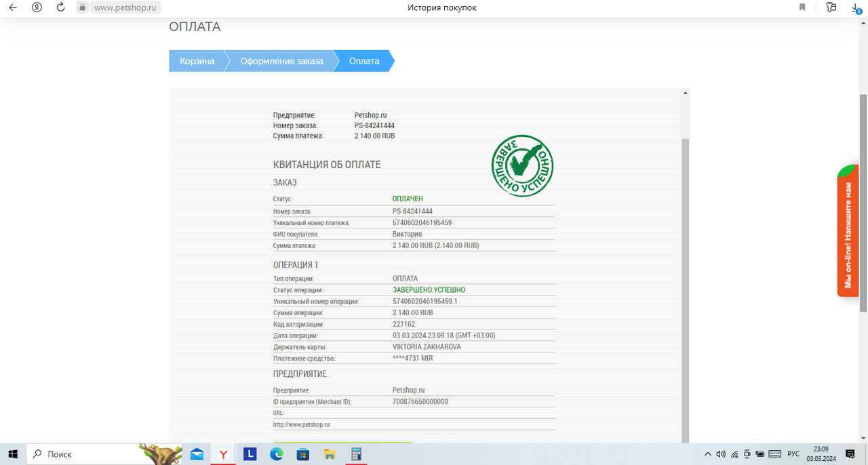Switch input language РУС
Screen dimensions: 868x465
point(793,453)
